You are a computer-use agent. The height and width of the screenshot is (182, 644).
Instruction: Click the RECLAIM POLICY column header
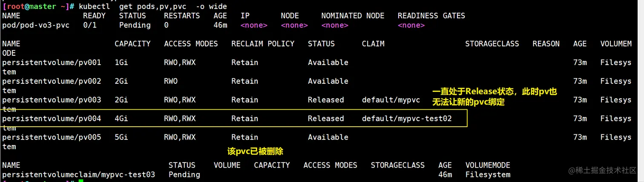pos(263,44)
